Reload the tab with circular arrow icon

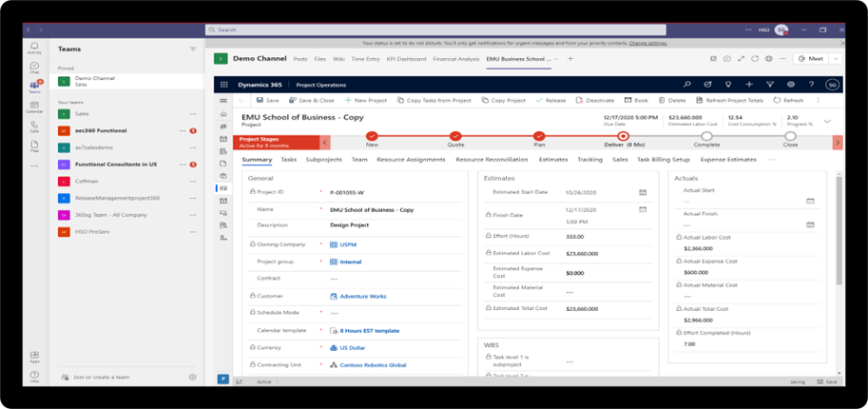[755, 59]
